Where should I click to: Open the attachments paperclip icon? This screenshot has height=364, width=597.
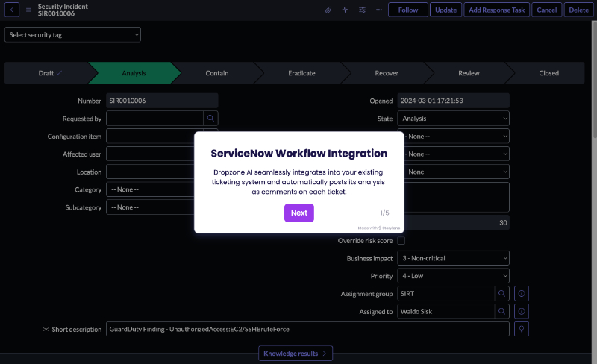(x=328, y=10)
